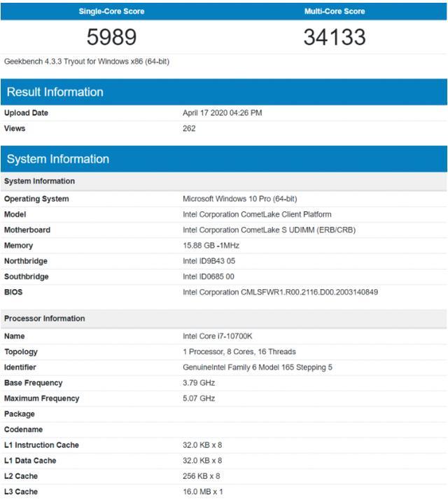Click the Southbridge label
Screen dimensions: 448x504
pyautogui.click(x=27, y=276)
